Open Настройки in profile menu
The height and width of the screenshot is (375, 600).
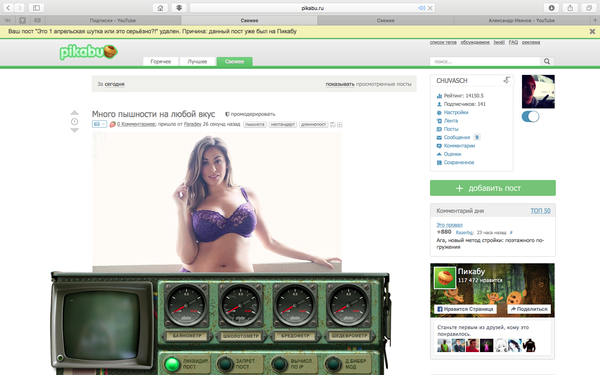456,112
